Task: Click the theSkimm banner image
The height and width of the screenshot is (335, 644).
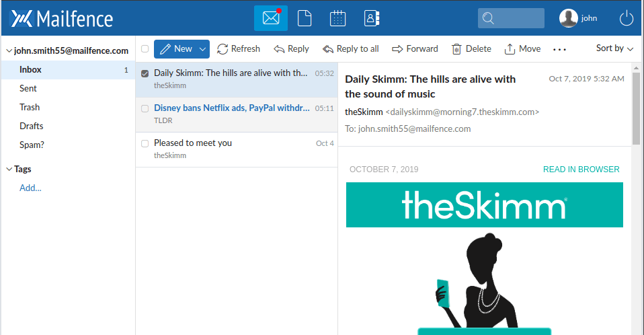Action: (x=485, y=204)
